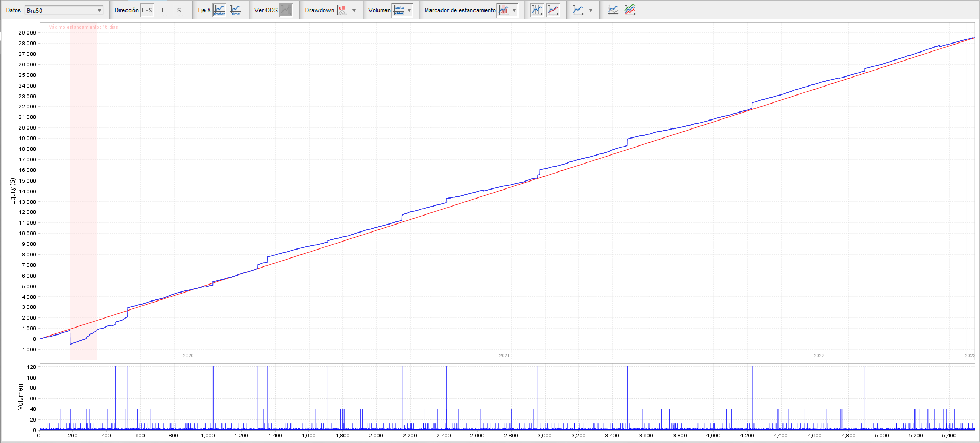Click the Marcador de estancamiento icon
The height and width of the screenshot is (443, 980).
[503, 10]
